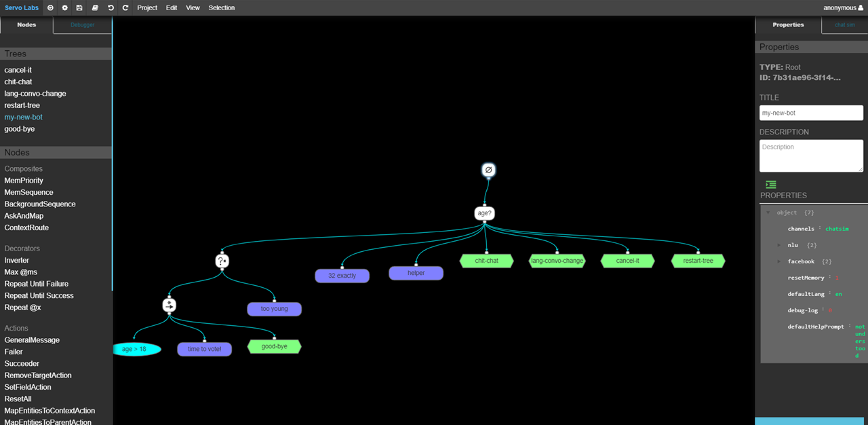Open settings via the gear icon

click(65, 8)
